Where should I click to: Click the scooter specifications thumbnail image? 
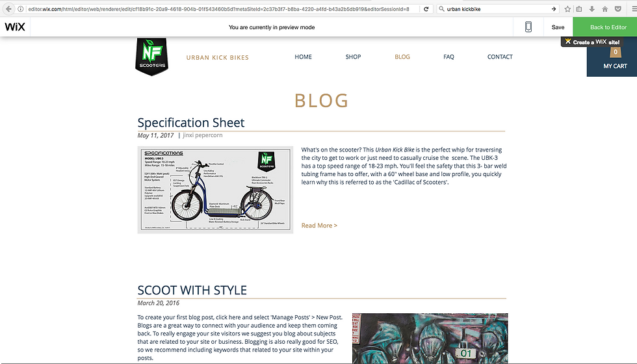(x=215, y=190)
